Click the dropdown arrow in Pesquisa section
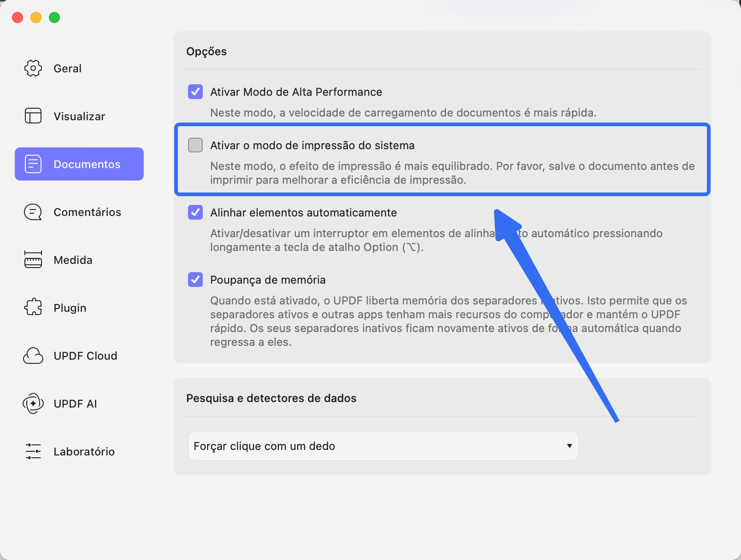Viewport: 741px width, 560px height. (x=570, y=446)
